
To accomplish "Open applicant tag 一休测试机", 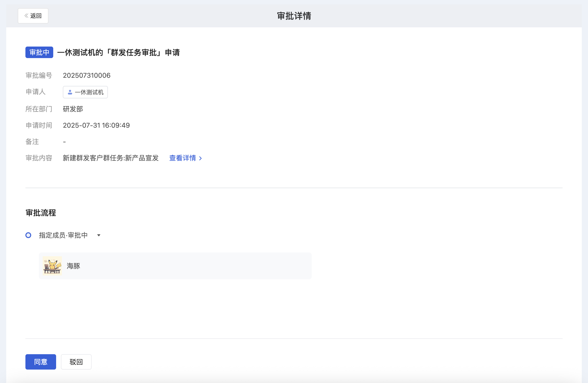I will point(85,92).
